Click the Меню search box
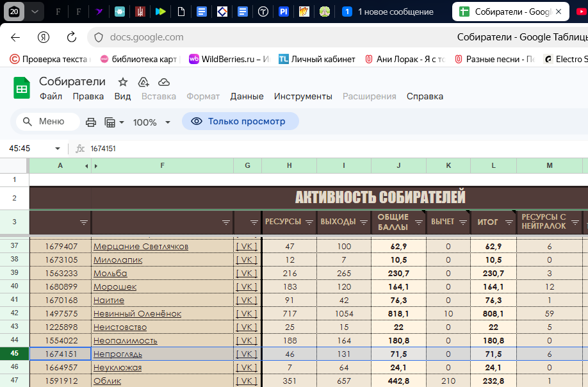Viewport: 588px width, 387px height. coord(48,122)
